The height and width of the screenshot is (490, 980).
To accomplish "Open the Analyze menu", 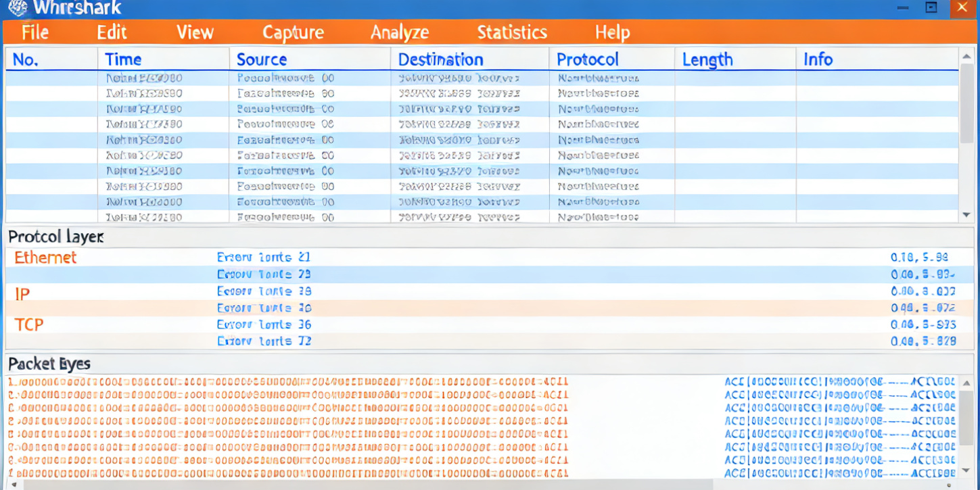I will [x=400, y=32].
